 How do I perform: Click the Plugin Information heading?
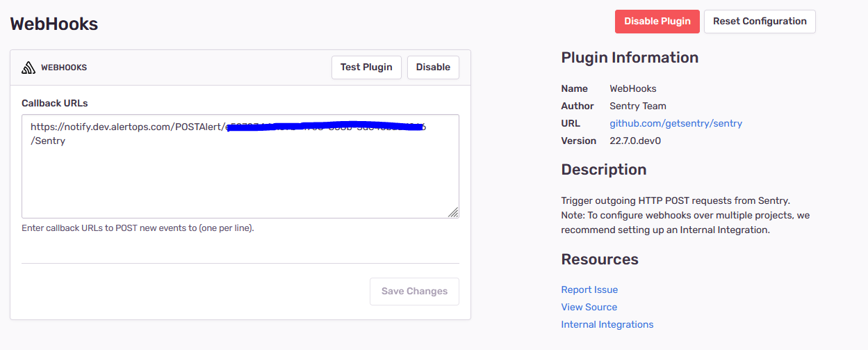point(630,58)
